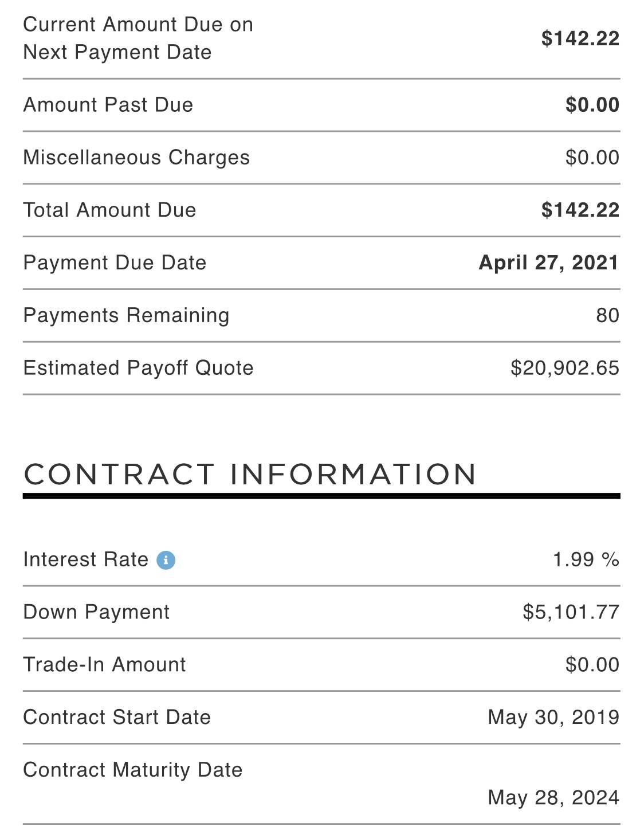Screen dimensions: 644x830
Task: Click the Current Amount Due on Next Payment Date label
Action: click(x=138, y=38)
